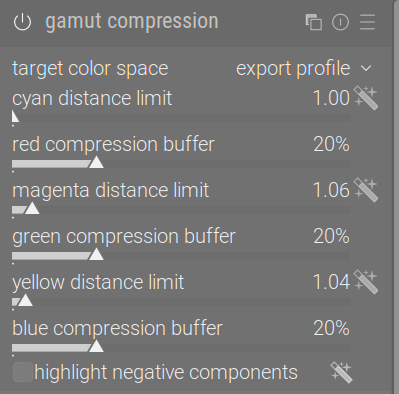Toggle the gamut compression module power button
The width and height of the screenshot is (399, 394).
[22, 22]
